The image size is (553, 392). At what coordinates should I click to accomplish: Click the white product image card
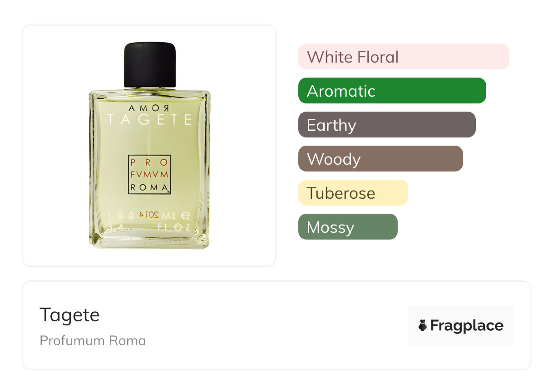[149, 146]
